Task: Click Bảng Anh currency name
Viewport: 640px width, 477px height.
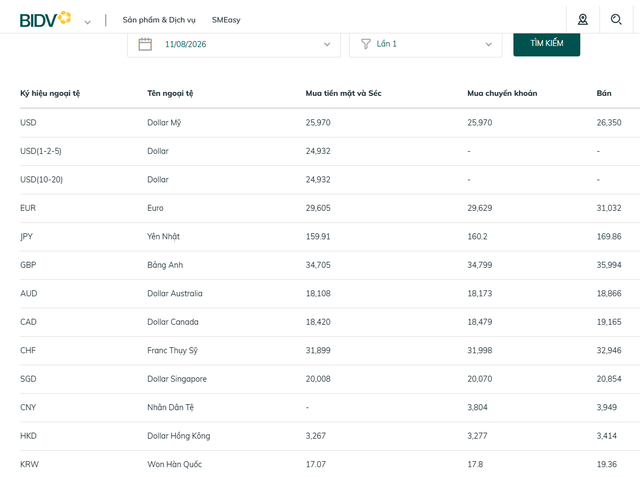Action: click(165, 265)
